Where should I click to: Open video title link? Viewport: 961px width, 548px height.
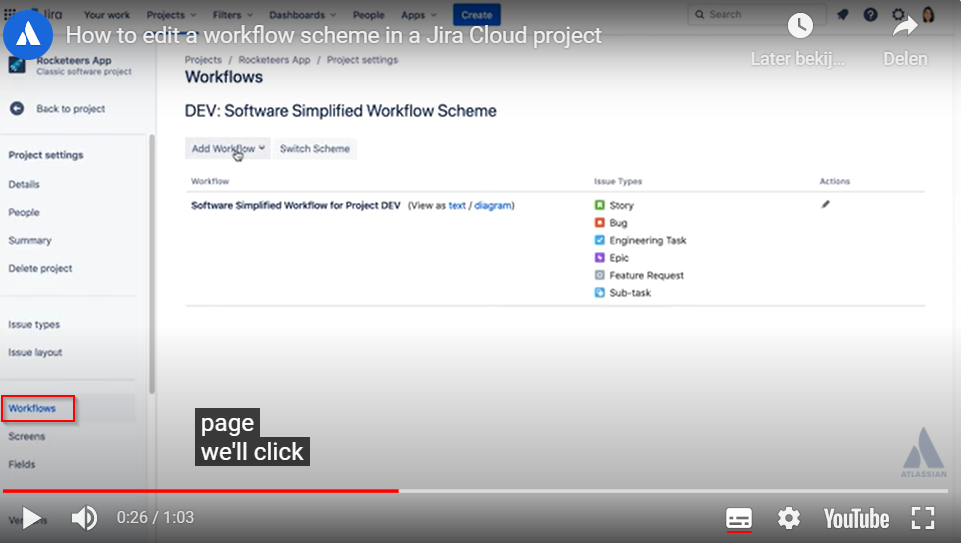coord(333,36)
